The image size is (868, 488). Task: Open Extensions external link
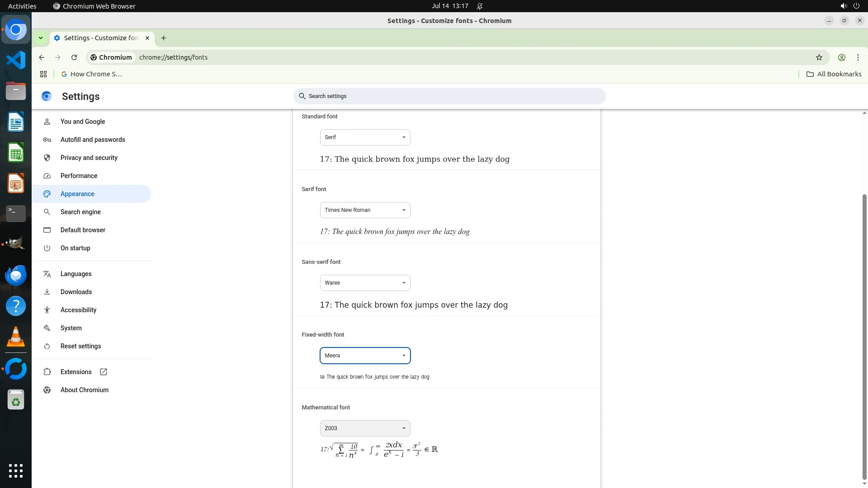point(76,372)
